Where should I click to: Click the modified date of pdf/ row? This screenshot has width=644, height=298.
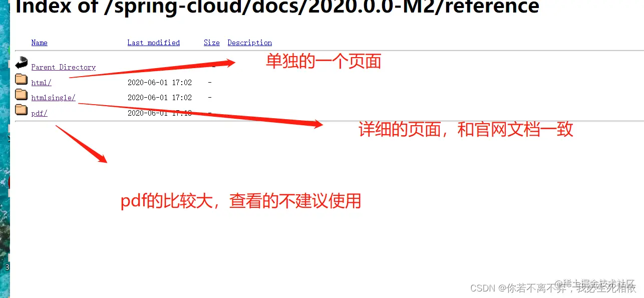[160, 113]
